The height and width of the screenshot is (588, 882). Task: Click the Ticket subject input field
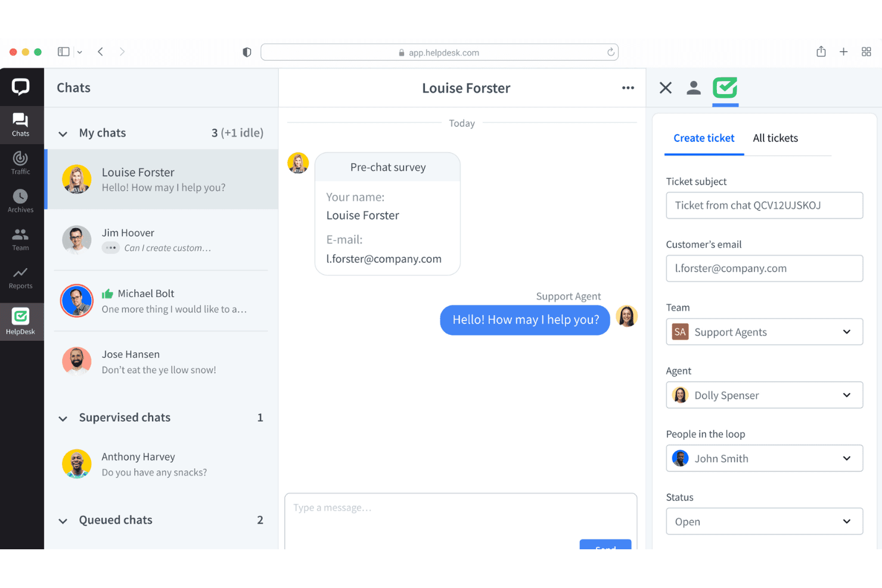[765, 206]
